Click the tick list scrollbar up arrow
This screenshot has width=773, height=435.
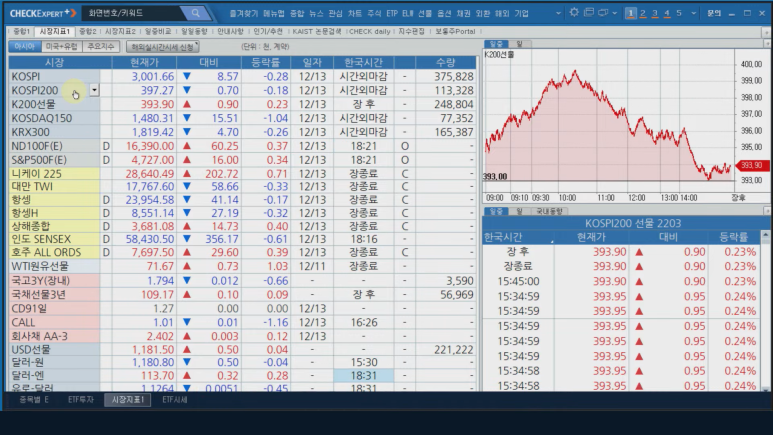tap(766, 235)
